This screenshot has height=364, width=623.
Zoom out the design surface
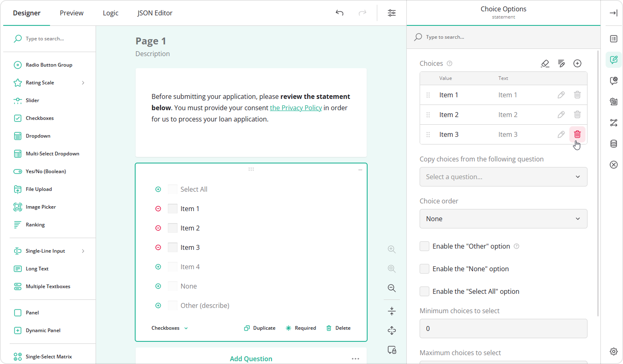pyautogui.click(x=391, y=288)
